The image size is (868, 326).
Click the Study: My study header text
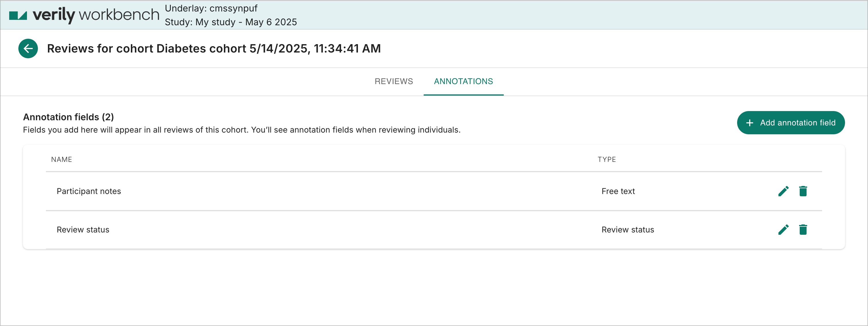point(230,22)
